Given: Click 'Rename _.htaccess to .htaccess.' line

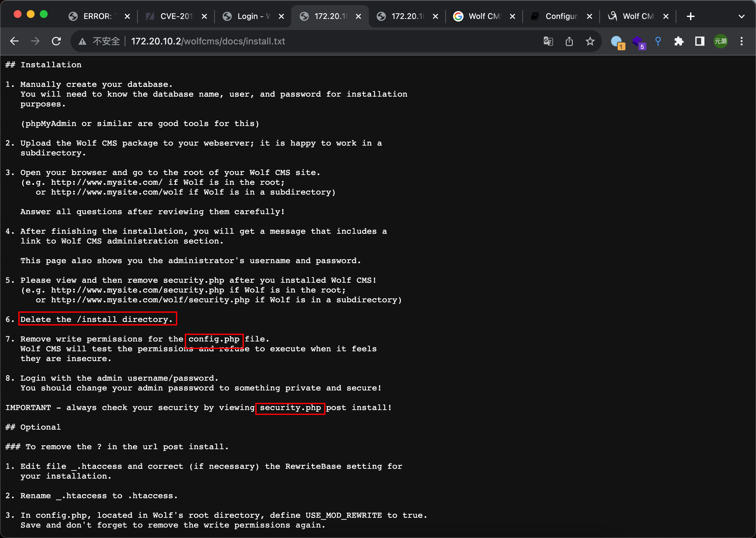Looking at the screenshot, I should click(x=99, y=496).
